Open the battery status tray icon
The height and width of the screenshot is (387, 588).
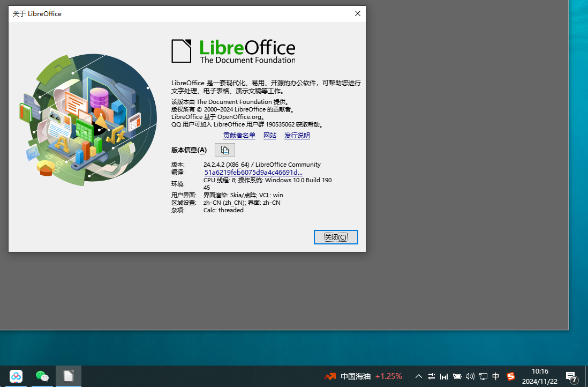pyautogui.click(x=457, y=376)
